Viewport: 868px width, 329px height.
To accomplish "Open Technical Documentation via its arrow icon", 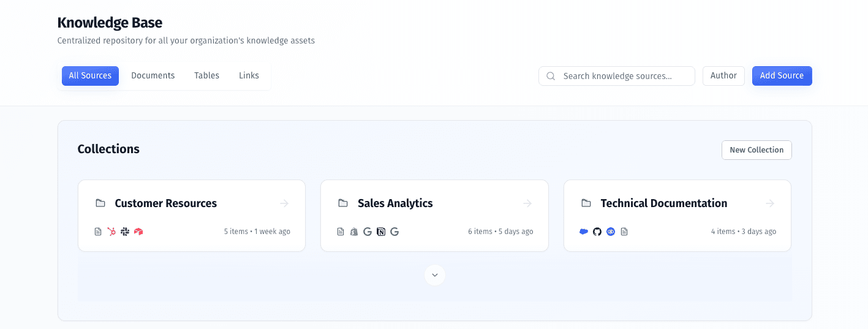I will point(770,203).
